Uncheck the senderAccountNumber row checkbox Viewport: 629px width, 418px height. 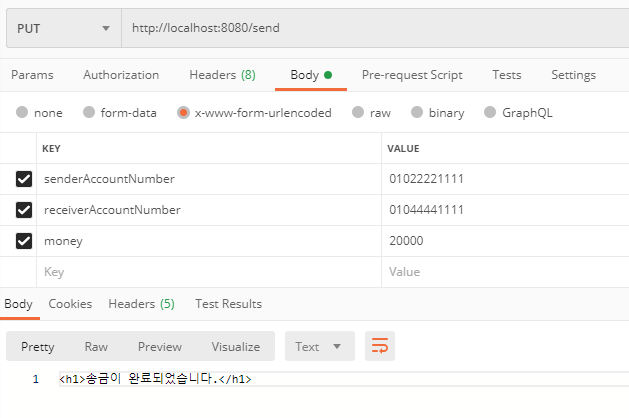24,179
